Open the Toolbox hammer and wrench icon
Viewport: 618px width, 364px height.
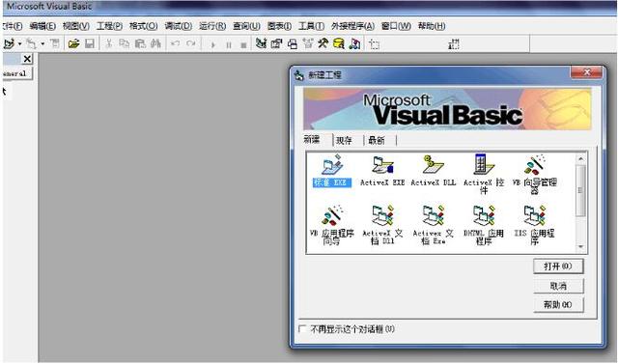pos(323,43)
